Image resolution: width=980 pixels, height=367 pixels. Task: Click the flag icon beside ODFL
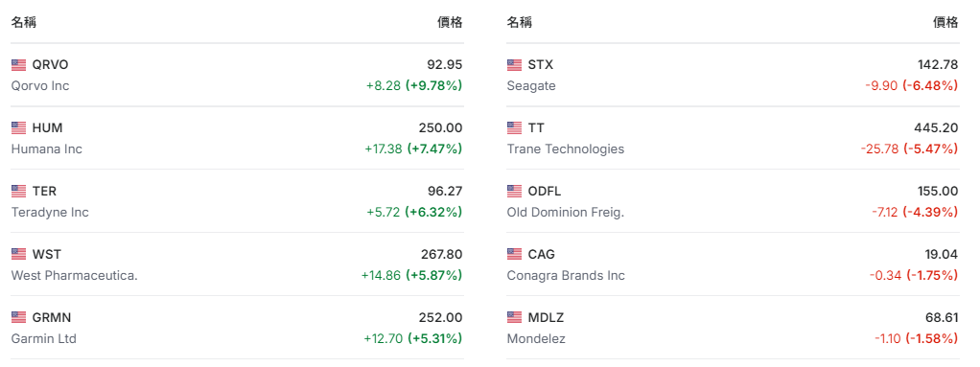point(514,191)
